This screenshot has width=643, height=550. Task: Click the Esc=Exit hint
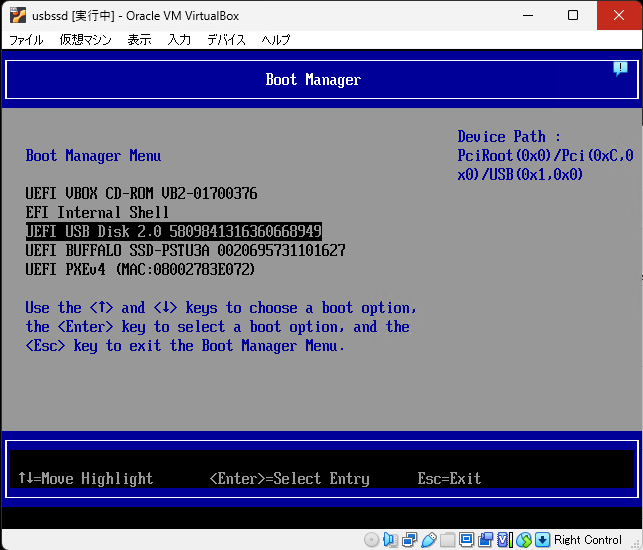pos(449,479)
